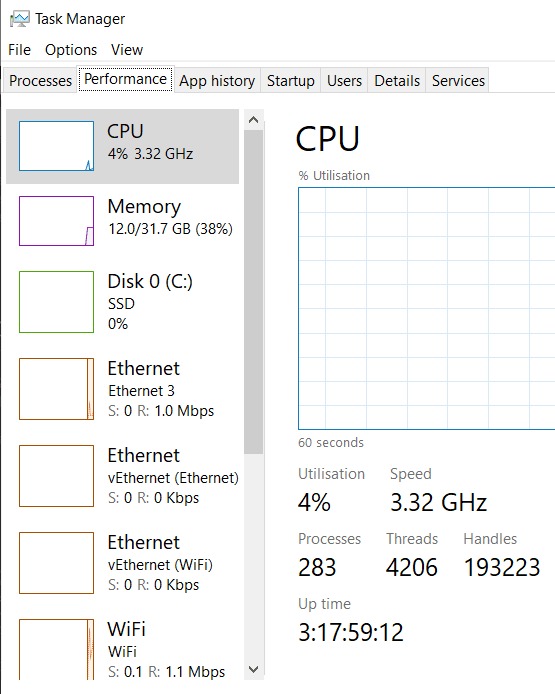This screenshot has height=694, width=555.
Task: Open the Options menu
Action: pos(71,50)
